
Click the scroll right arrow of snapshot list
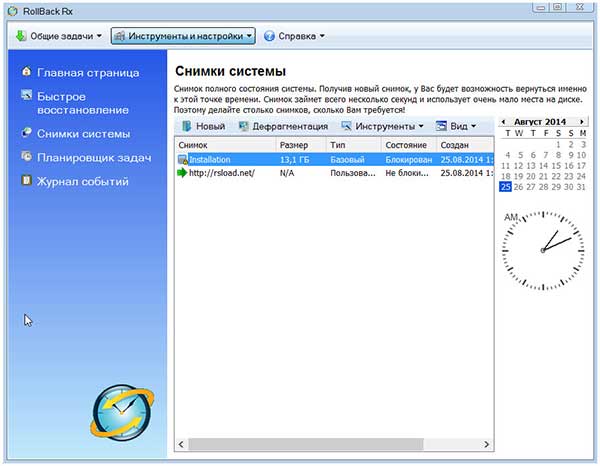click(x=486, y=444)
